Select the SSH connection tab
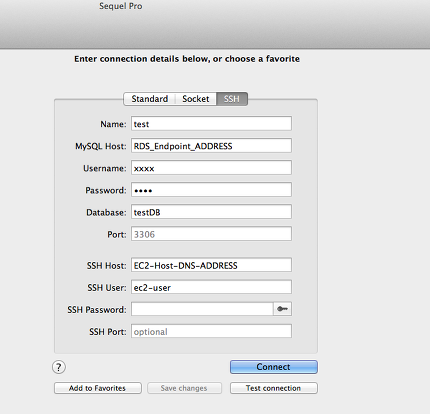 [x=232, y=99]
